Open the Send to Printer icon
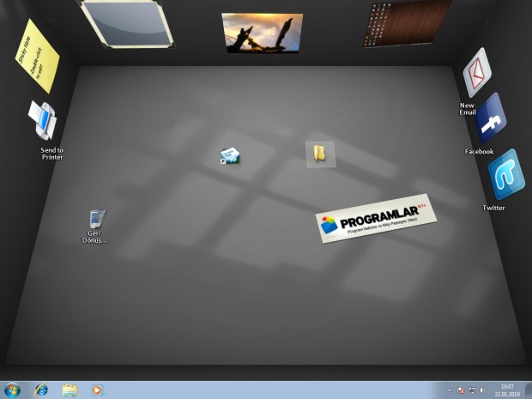The height and width of the screenshot is (399, 532). [x=43, y=120]
